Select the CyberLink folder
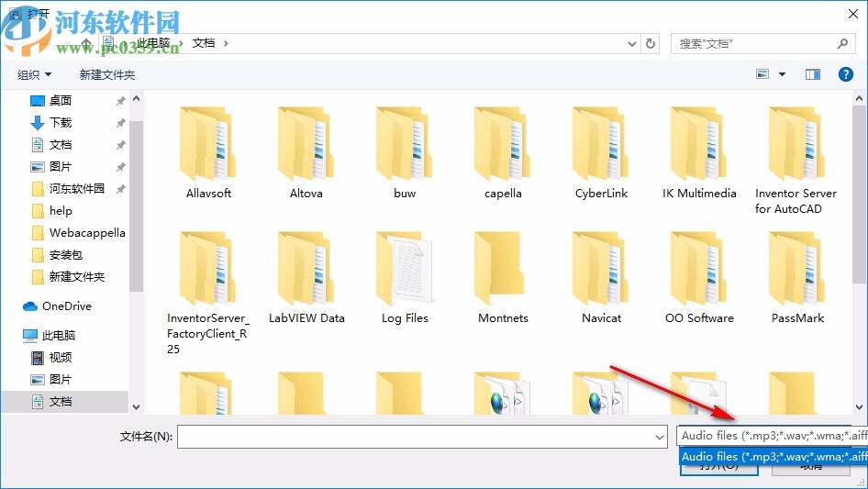This screenshot has height=489, width=868. coord(601,152)
